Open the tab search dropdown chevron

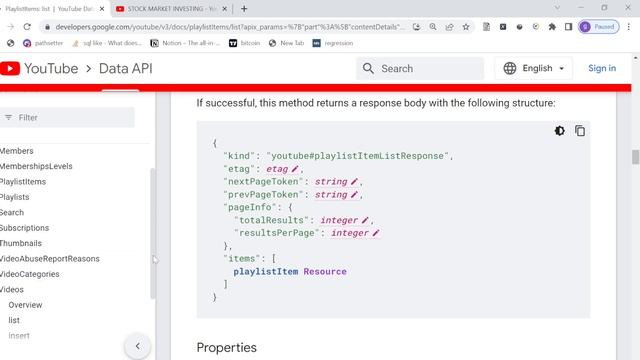click(x=557, y=8)
